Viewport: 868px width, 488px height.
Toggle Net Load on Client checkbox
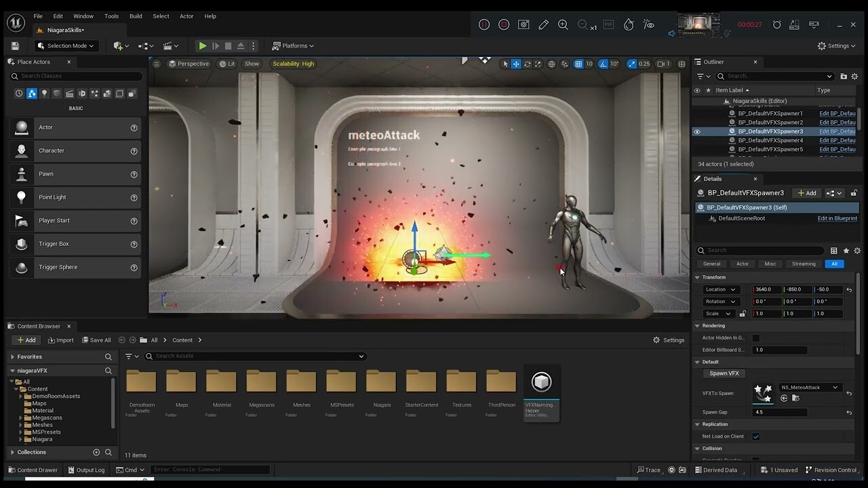point(756,436)
